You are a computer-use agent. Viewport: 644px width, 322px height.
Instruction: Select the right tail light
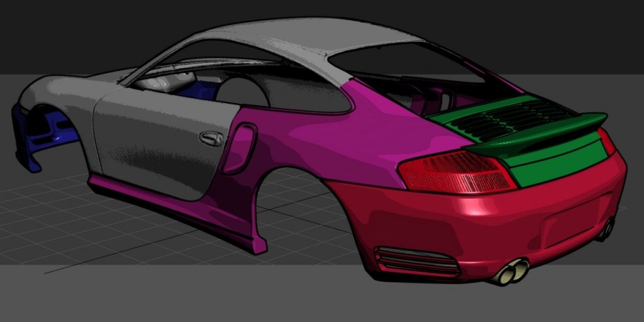pos(606,142)
